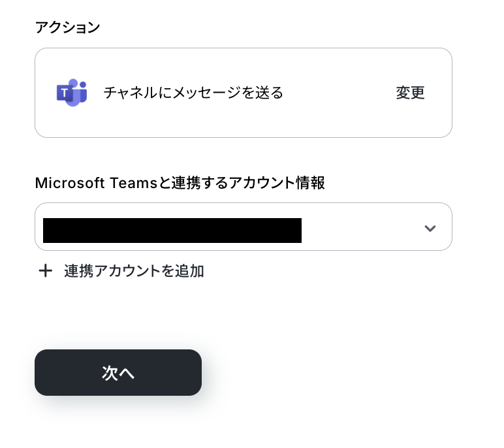
Task: Click the plus icon for adding account
Action: (x=45, y=271)
